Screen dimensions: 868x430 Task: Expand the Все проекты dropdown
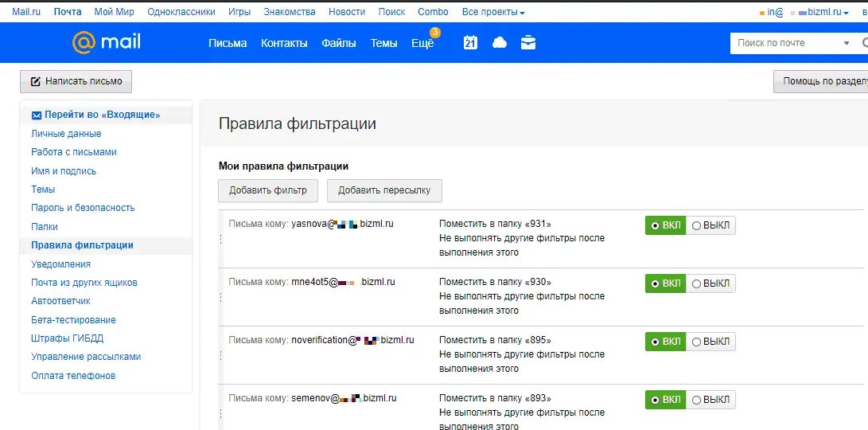[x=493, y=12]
